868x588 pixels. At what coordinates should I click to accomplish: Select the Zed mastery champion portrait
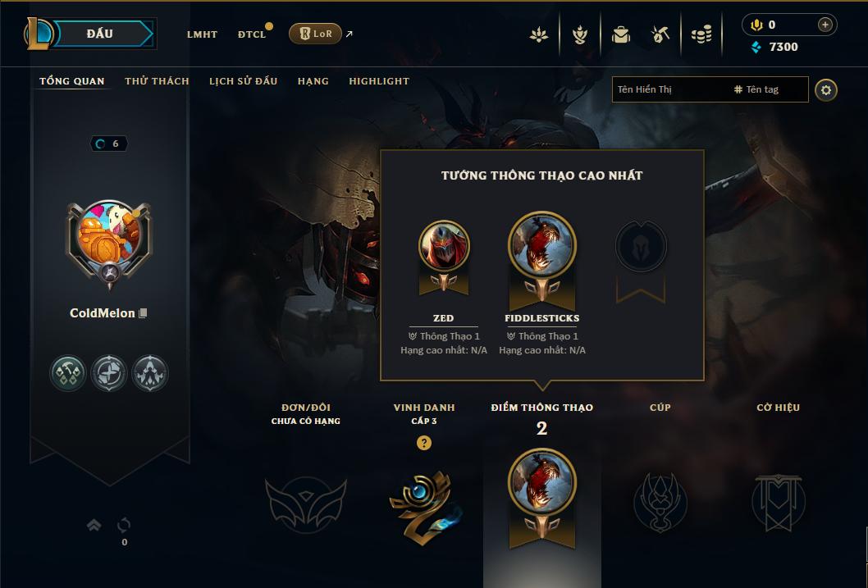coord(443,245)
